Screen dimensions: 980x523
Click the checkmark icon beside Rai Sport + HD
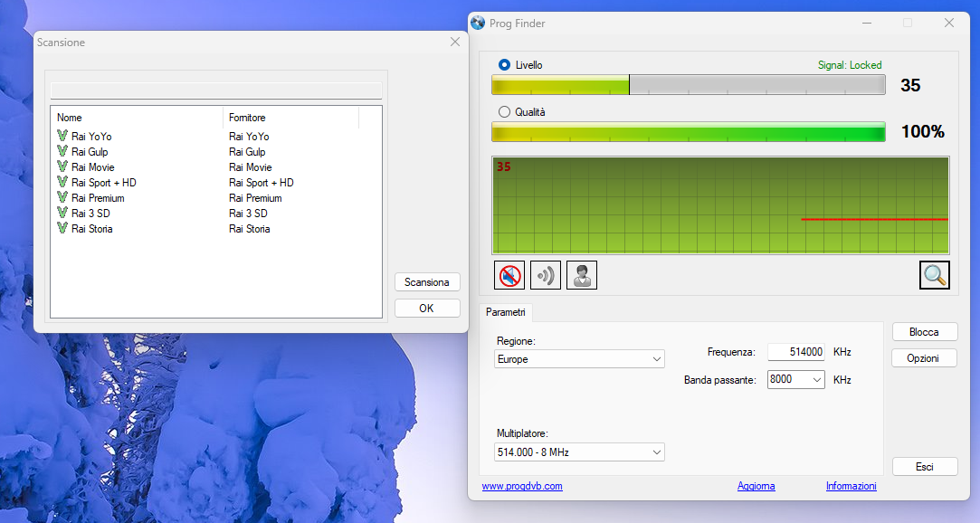pos(62,182)
